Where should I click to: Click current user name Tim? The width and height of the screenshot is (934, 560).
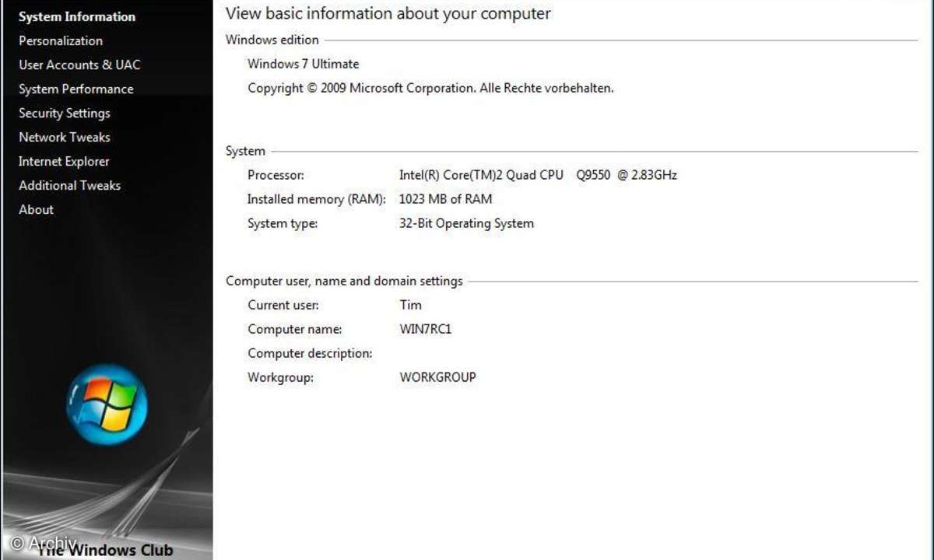point(411,305)
